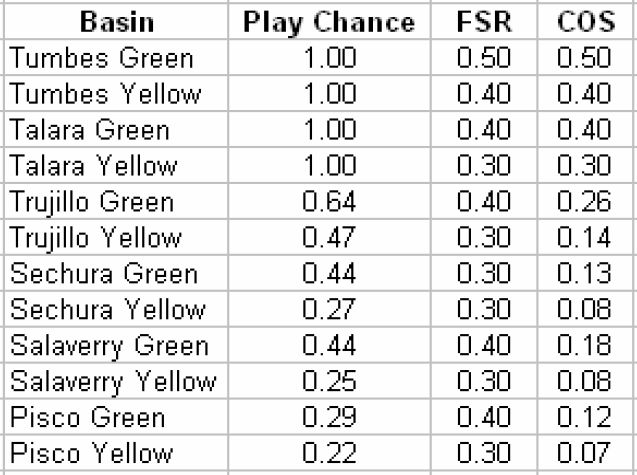Image resolution: width=637 pixels, height=475 pixels.
Task: Select the Tumbes Green basin cell
Action: (116, 57)
